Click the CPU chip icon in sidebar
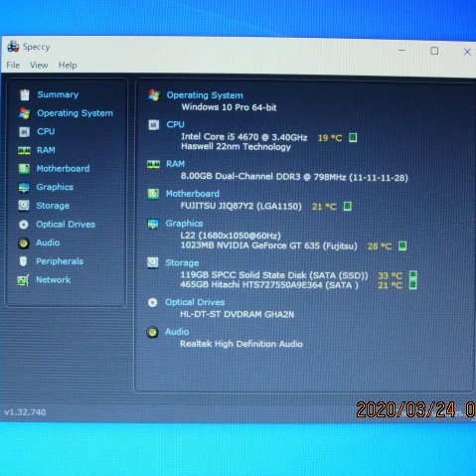476x476 pixels. click(24, 132)
